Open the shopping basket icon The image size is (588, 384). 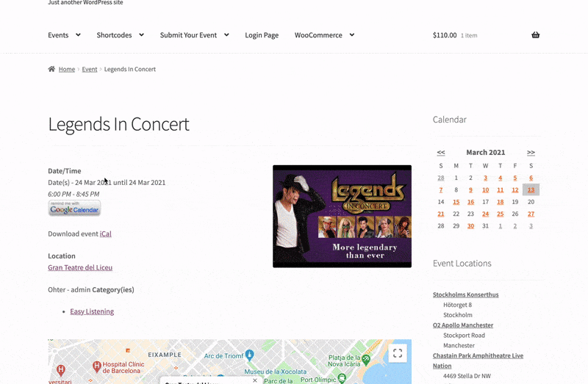point(535,35)
